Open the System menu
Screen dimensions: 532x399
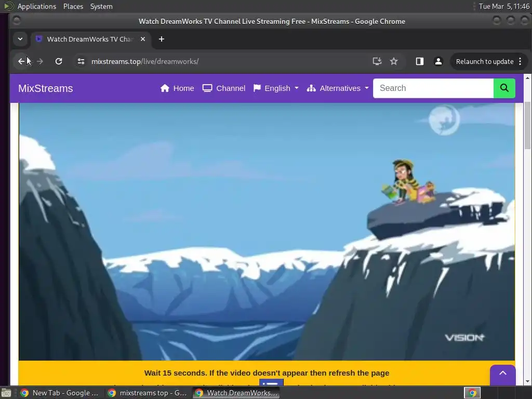pyautogui.click(x=101, y=6)
